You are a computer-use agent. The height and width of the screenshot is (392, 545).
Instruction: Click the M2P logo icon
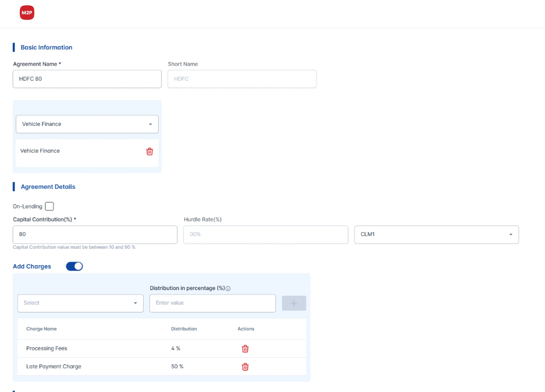(x=27, y=13)
